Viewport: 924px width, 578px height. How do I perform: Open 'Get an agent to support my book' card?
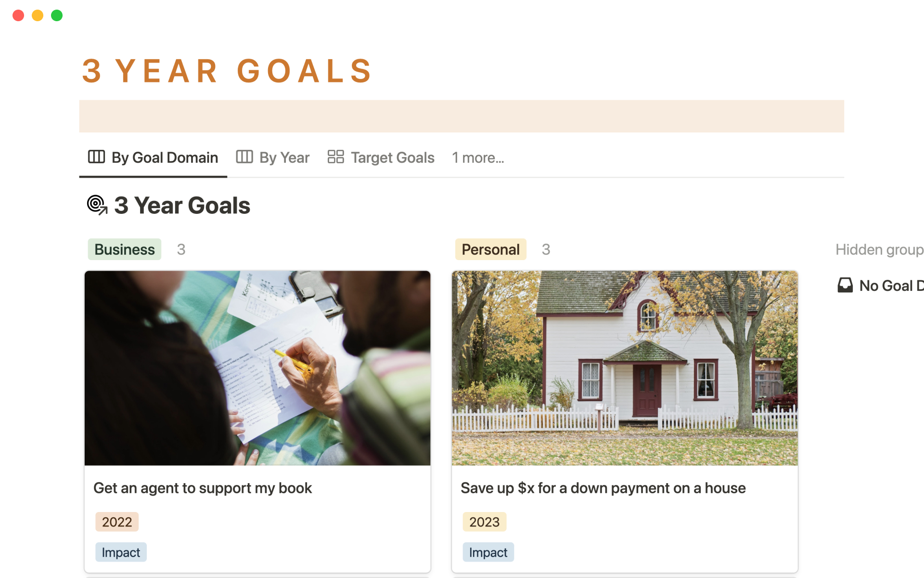[x=203, y=488]
